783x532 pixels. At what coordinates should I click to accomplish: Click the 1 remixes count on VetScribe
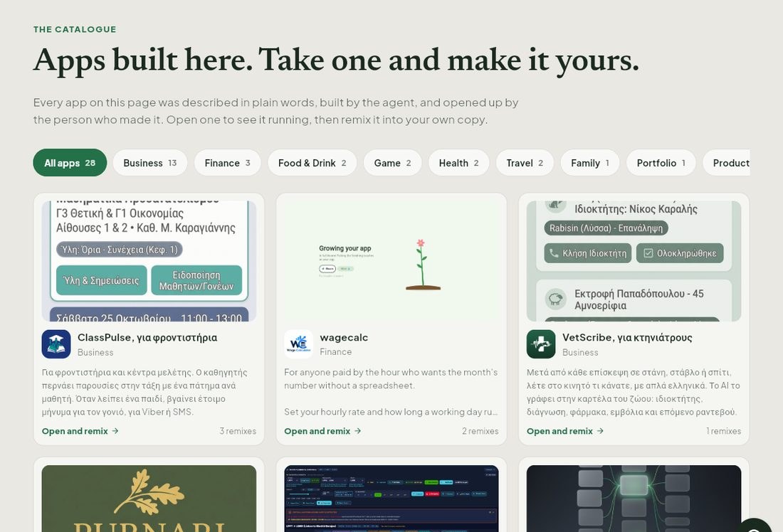723,431
